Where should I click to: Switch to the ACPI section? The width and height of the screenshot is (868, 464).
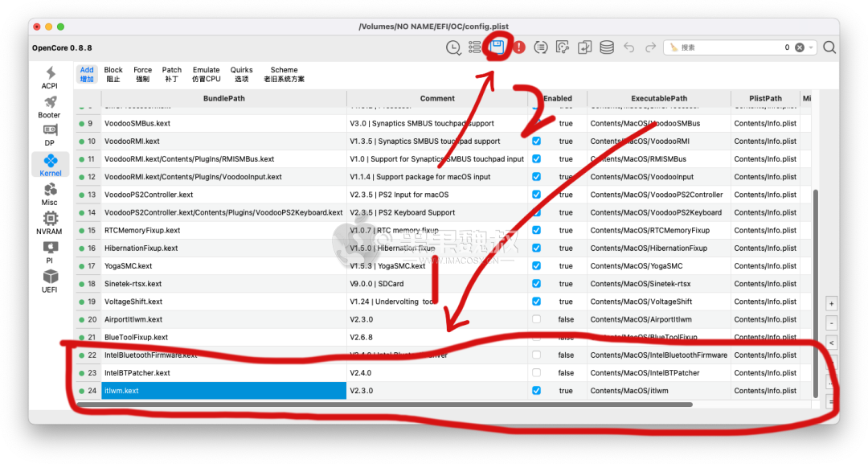point(50,76)
